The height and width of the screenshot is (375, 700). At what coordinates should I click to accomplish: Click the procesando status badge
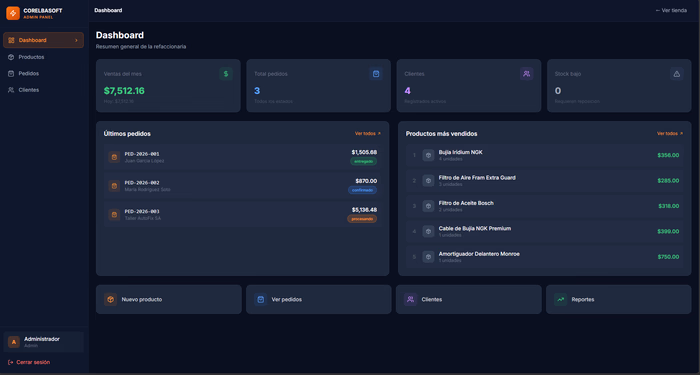362,219
